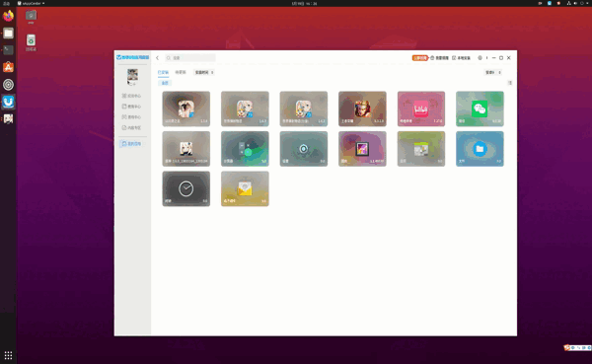Select the highlighted All filter chip

pyautogui.click(x=165, y=83)
